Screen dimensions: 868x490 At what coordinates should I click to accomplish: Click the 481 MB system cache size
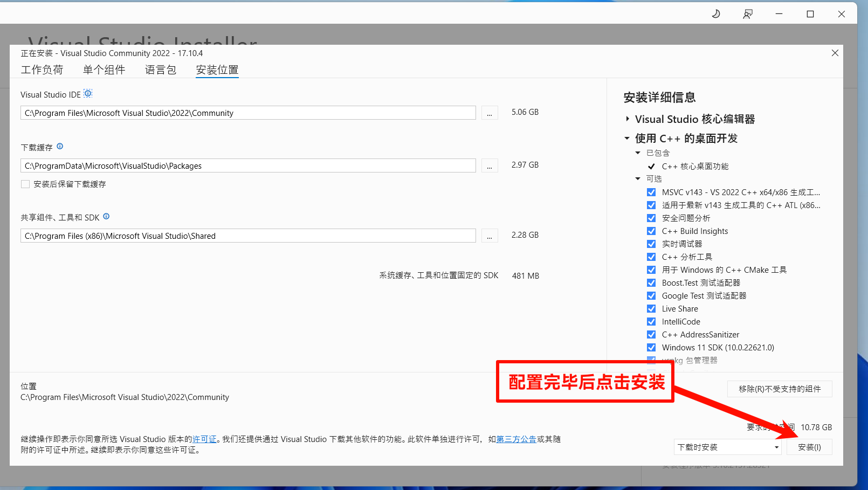coord(526,275)
